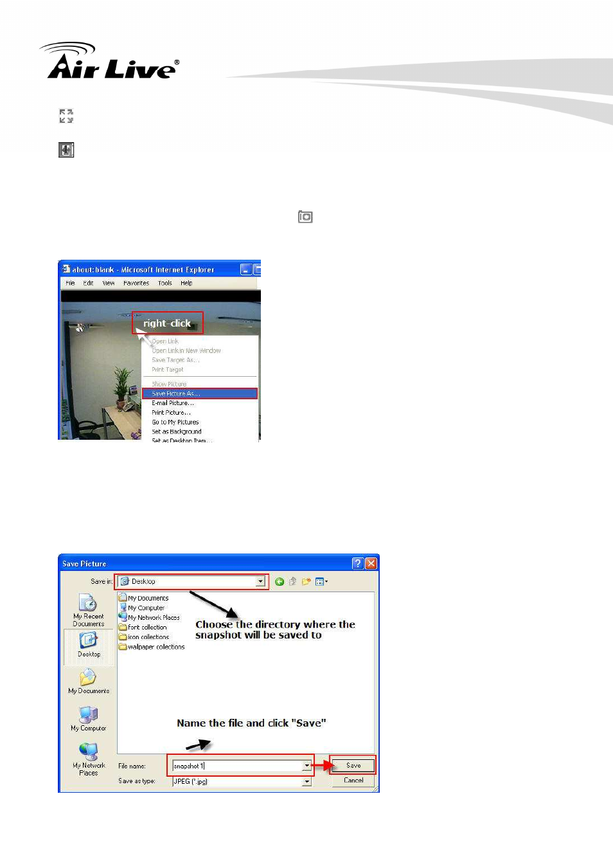The image size is (613, 868).
Task: Select My Network Places in file list
Action: tap(149, 617)
